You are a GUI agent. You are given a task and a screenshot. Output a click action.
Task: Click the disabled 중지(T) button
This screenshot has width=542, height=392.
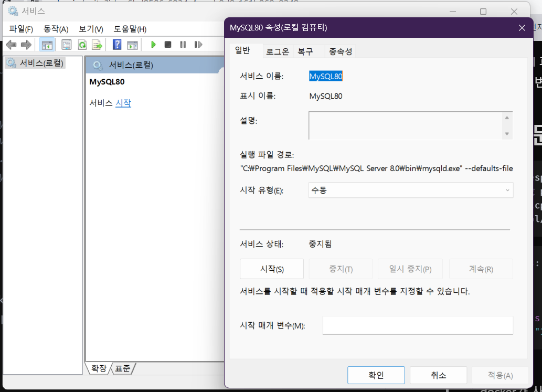point(341,269)
